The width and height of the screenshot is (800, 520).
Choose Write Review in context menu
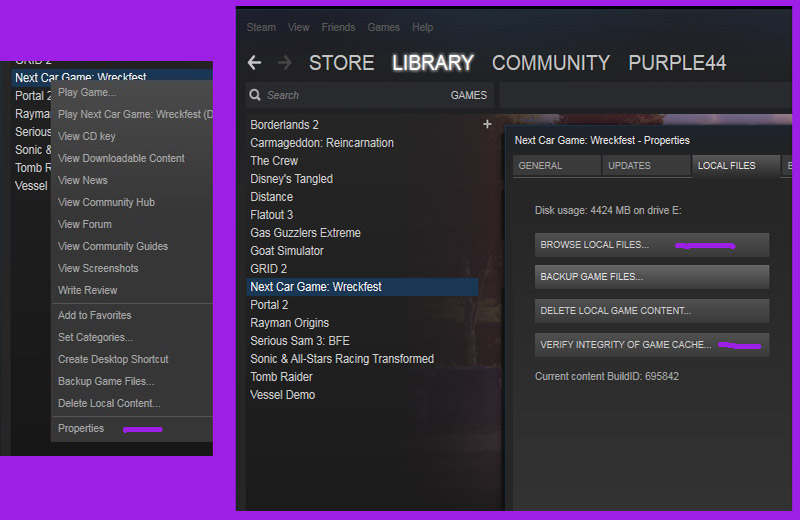[87, 290]
